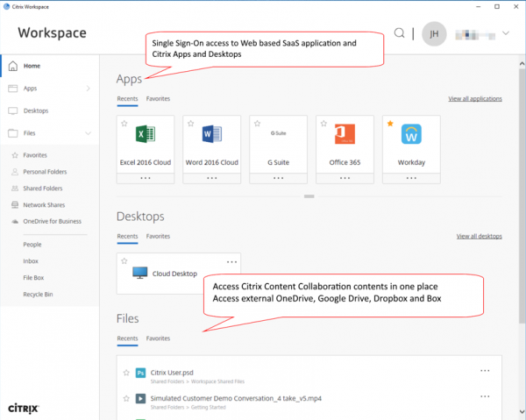Switch to Favorites tab under Apps

pos(159,99)
